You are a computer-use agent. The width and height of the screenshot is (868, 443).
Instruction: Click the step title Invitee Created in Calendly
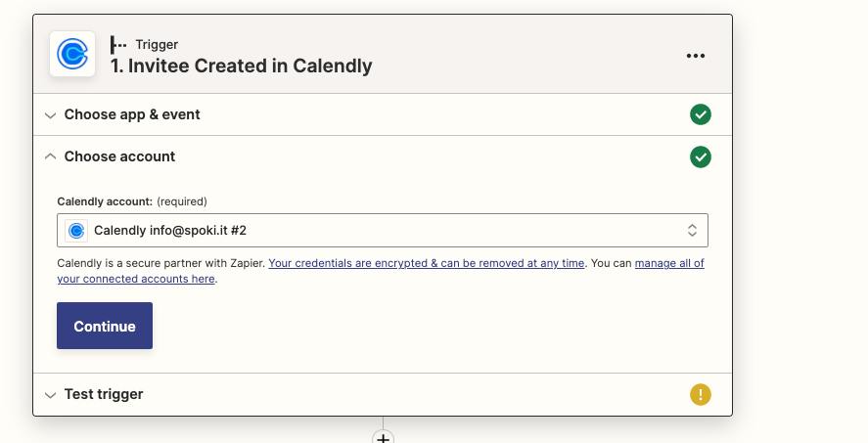(x=241, y=66)
